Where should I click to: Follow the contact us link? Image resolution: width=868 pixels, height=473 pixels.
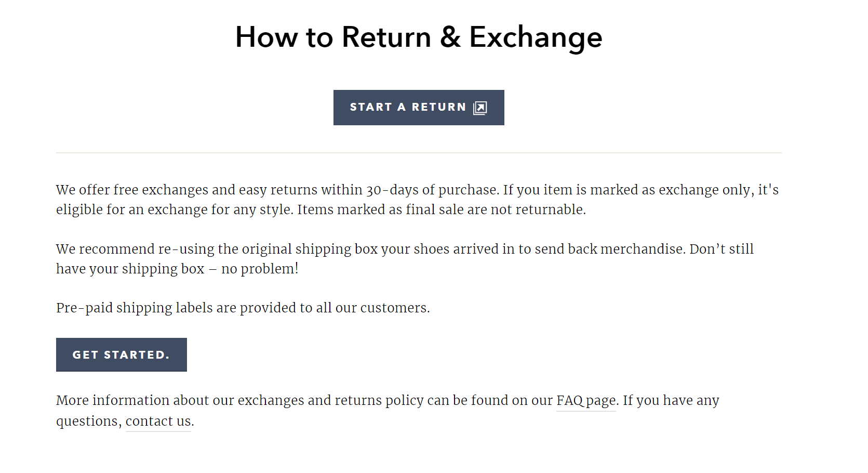point(158,421)
